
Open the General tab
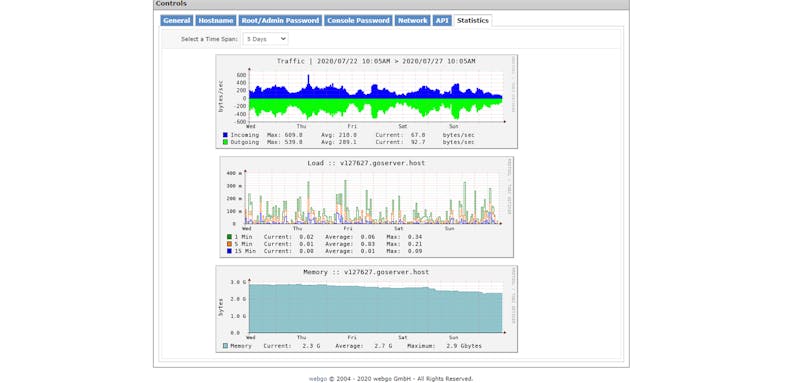pyautogui.click(x=177, y=20)
